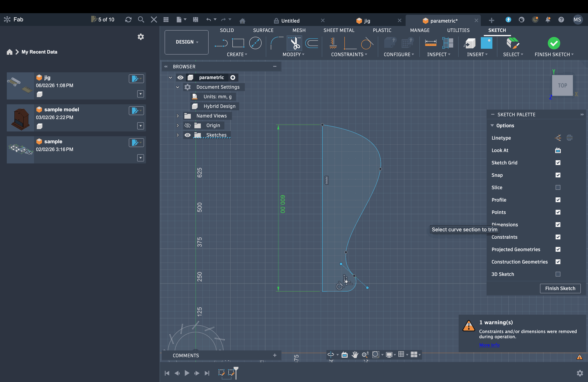The image size is (588, 382).
Task: Open the Measure tool under Inspect
Action: (x=430, y=43)
